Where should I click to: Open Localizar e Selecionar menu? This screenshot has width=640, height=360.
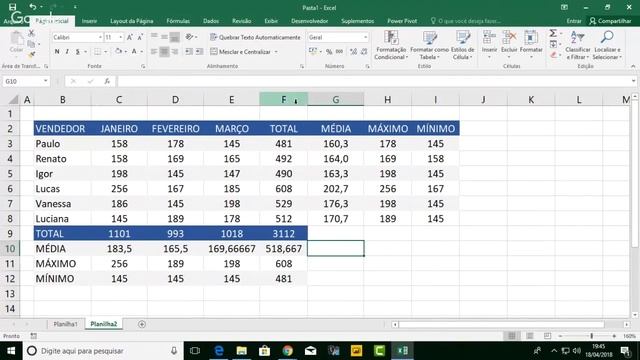click(607, 45)
